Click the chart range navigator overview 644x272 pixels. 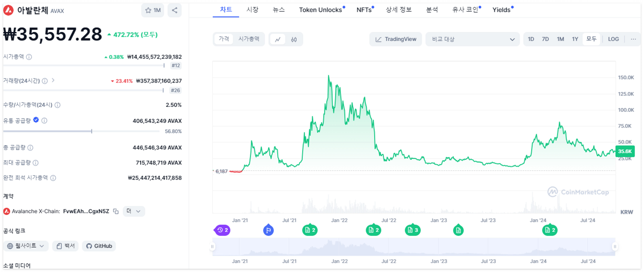[414, 247]
